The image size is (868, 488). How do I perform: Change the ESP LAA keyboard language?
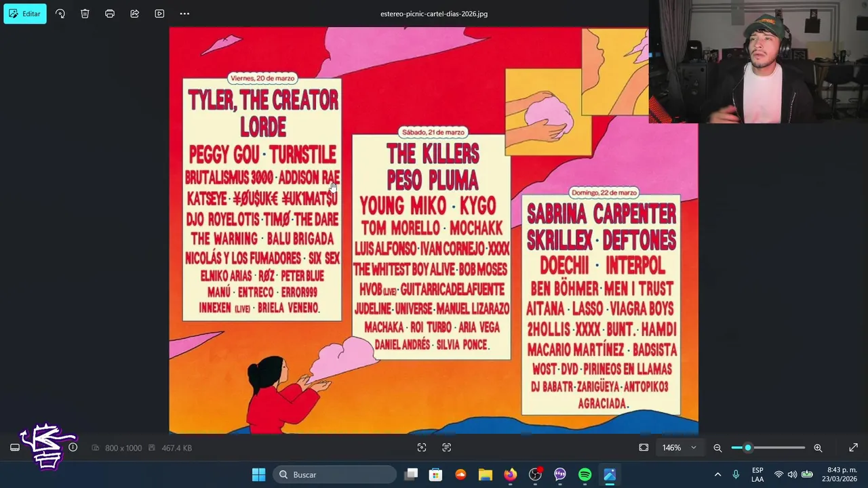(757, 474)
